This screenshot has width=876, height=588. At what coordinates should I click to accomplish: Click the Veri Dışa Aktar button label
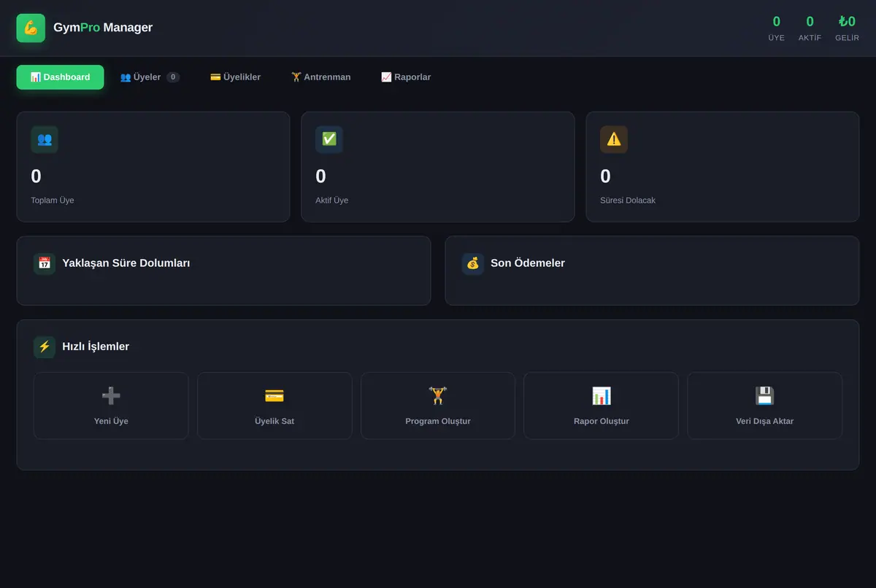pos(764,421)
